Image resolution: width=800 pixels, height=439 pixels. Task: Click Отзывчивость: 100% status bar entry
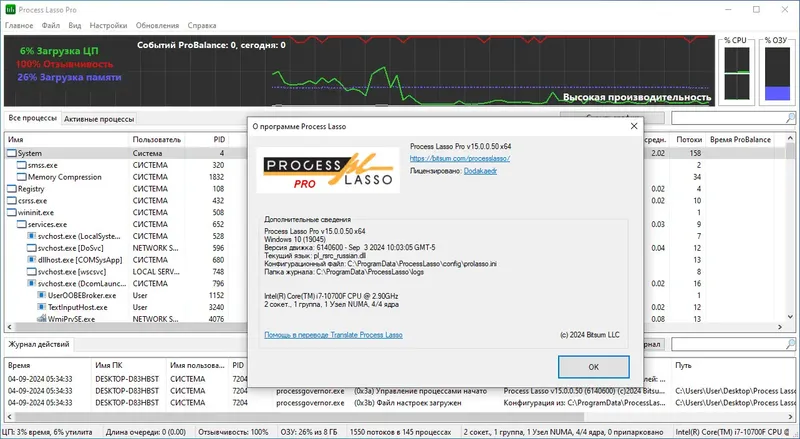click(233, 432)
